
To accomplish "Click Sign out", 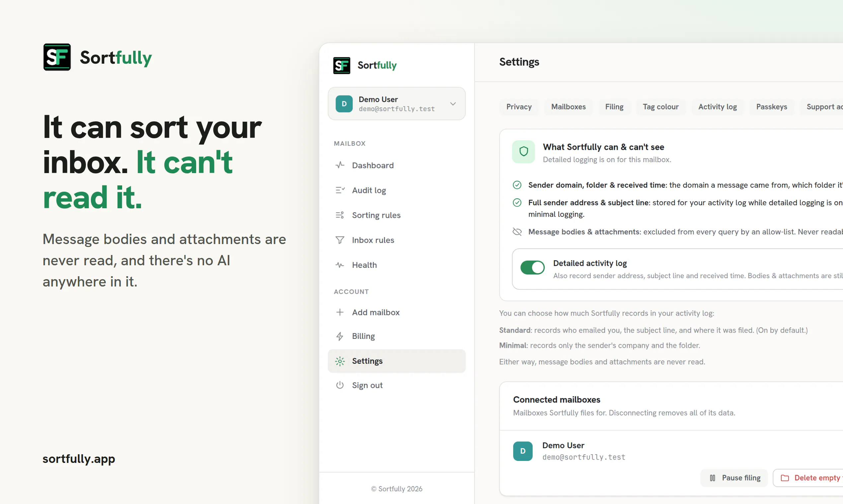I will (x=397, y=385).
